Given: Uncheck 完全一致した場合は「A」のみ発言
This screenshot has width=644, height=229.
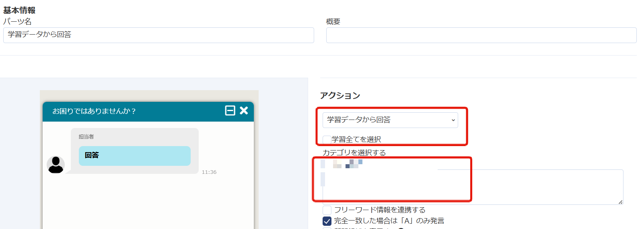Looking at the screenshot, I should [327, 221].
